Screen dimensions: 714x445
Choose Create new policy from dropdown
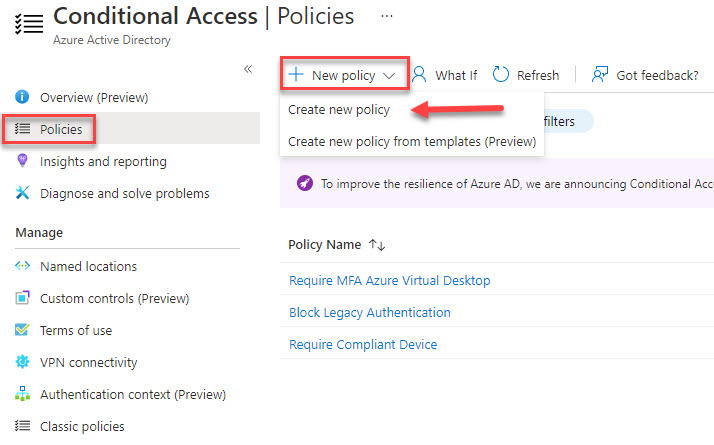[x=339, y=110]
